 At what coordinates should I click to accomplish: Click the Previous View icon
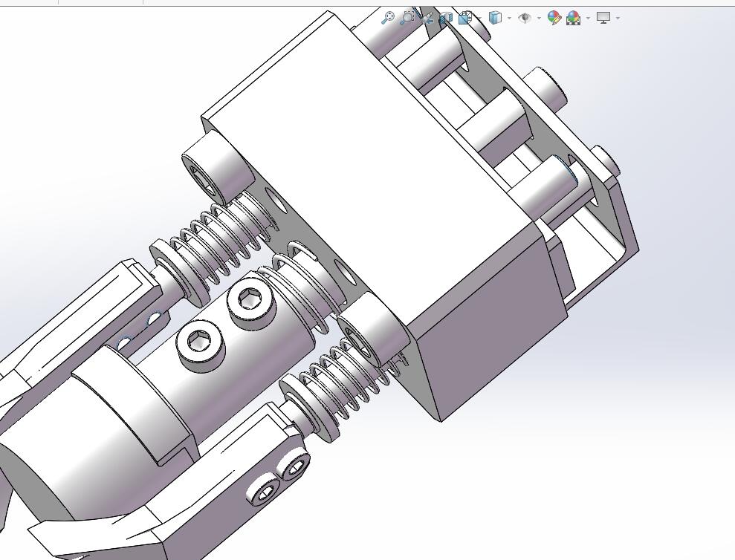tap(427, 19)
